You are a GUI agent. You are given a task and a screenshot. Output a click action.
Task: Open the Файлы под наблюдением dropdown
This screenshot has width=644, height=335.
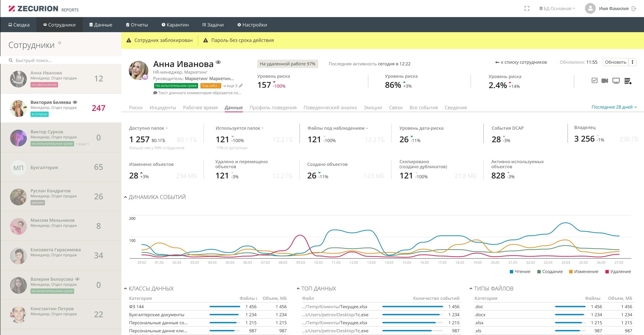338,128
